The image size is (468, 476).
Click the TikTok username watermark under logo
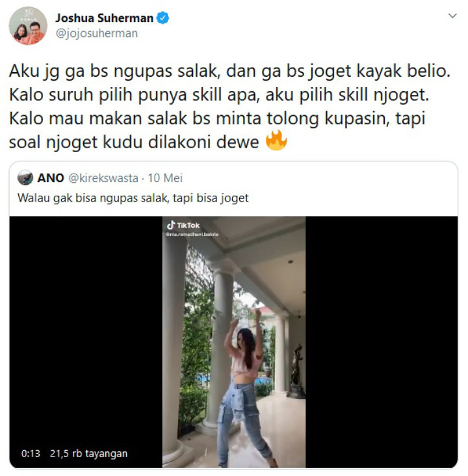click(192, 234)
